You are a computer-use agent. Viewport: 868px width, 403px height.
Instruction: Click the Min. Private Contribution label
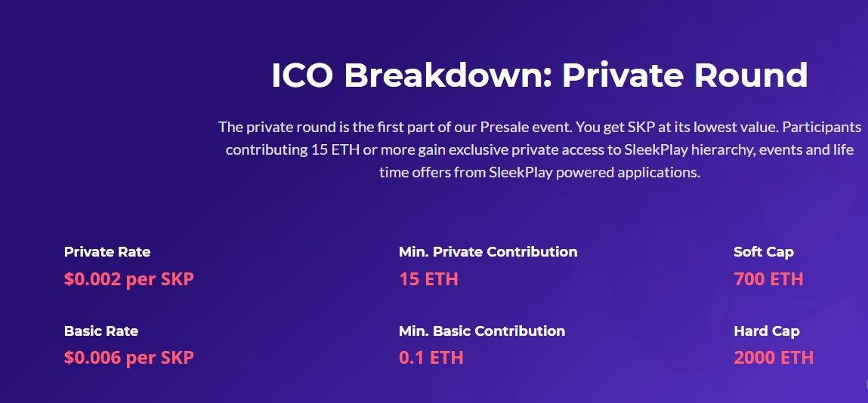tap(488, 252)
